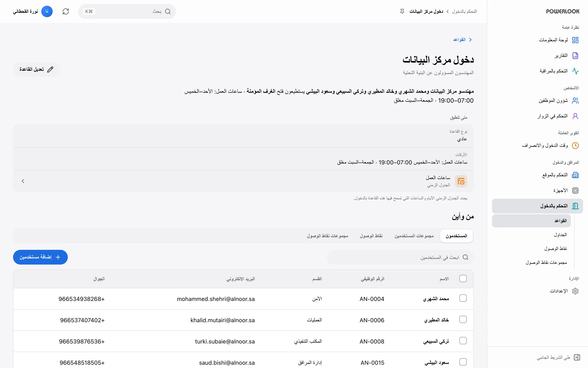
Task: Open الأجهزة devices chip icon
Action: point(575,191)
